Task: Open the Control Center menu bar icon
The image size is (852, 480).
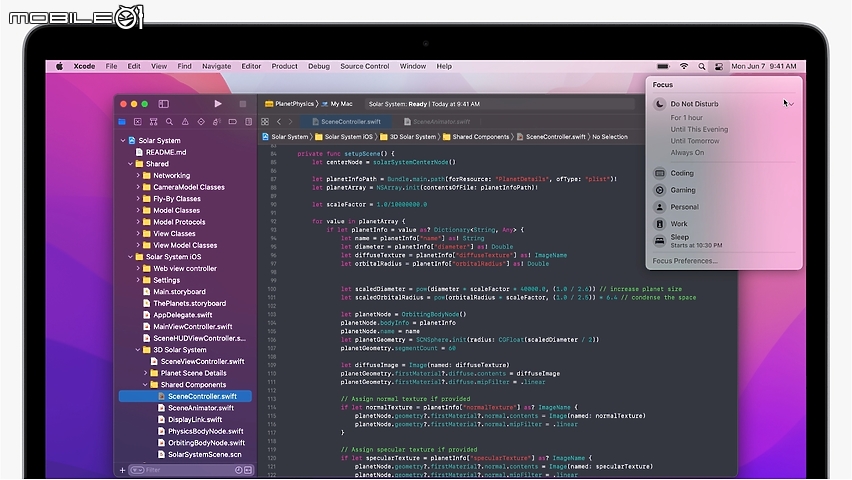Action: point(718,66)
